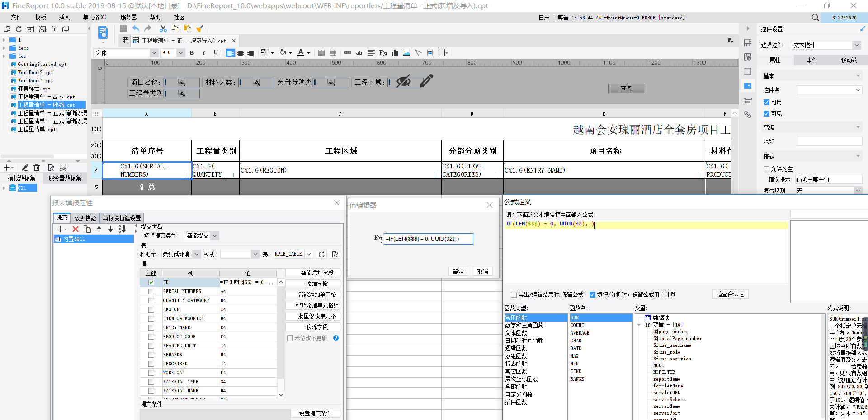Click the refresh table icon beside table dropdown

tap(321, 254)
